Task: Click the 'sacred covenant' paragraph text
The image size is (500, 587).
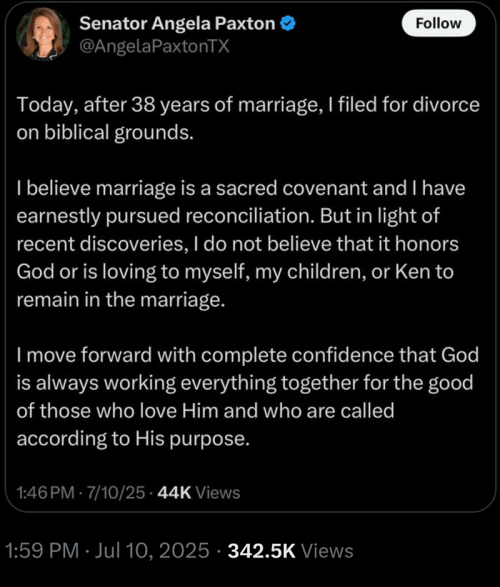Action: [x=241, y=244]
